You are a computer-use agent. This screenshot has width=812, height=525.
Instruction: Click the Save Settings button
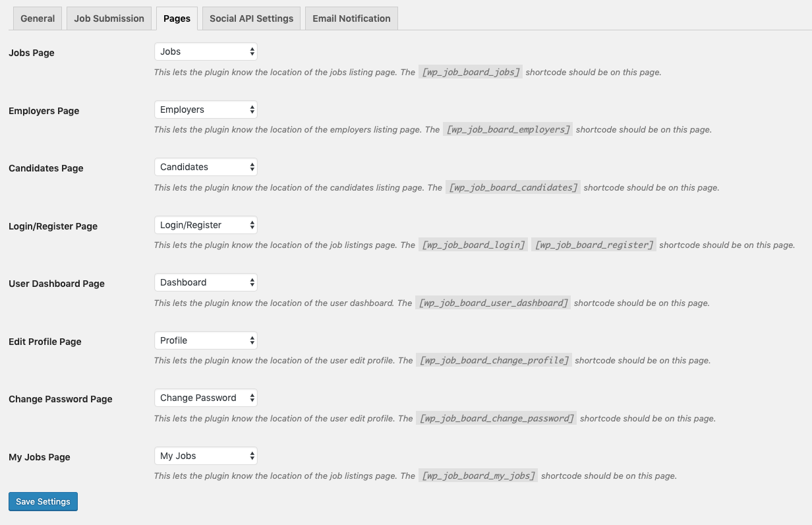tap(43, 501)
